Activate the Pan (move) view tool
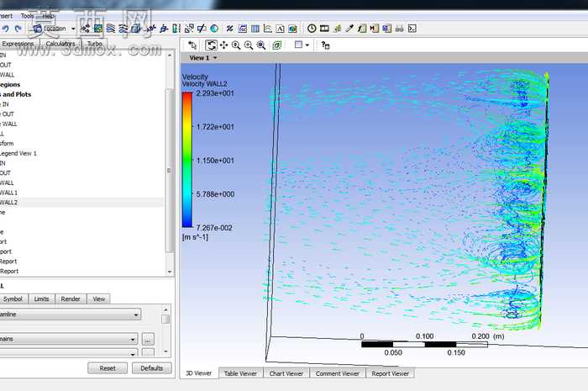This screenshot has height=391, width=588. (224, 45)
